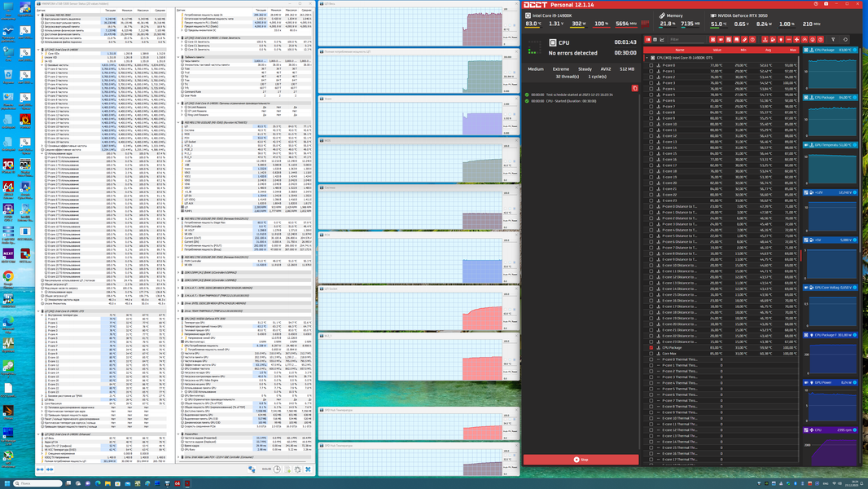
Task: Click the OCCT sensor filter input field
Action: click(687, 39)
